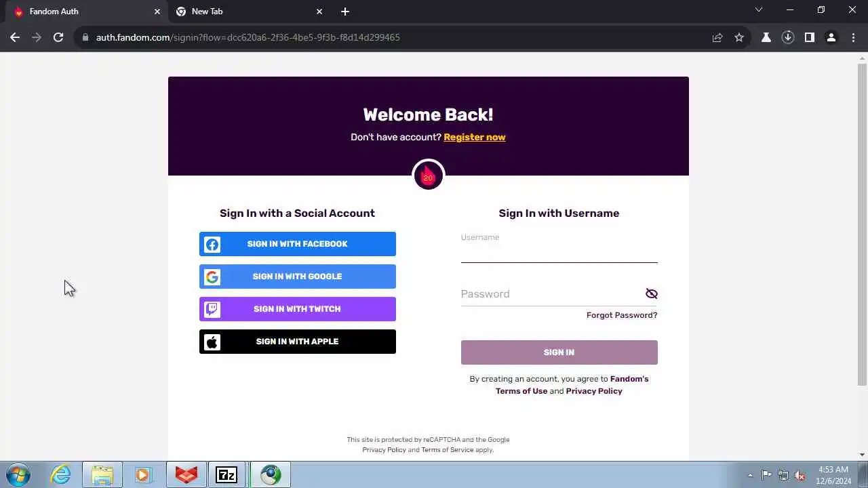Open a new browser tab with plus
This screenshot has width=868, height=488.
tap(345, 12)
